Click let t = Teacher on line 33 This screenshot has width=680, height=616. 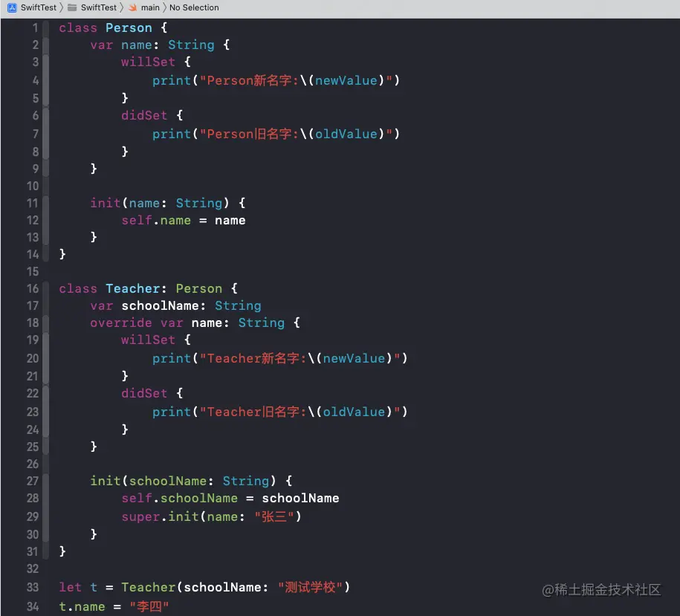click(117, 587)
